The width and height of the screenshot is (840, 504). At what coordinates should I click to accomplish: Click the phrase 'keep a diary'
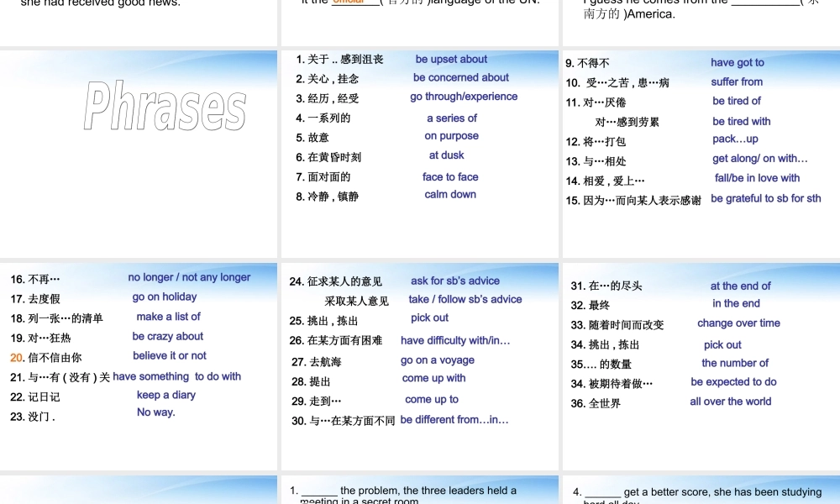coord(166,396)
